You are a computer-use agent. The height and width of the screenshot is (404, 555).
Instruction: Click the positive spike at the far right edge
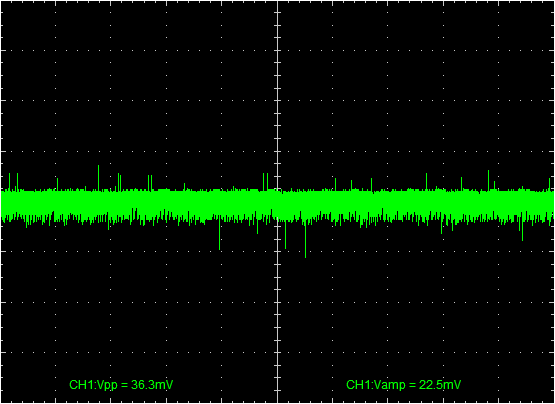[x=549, y=184]
